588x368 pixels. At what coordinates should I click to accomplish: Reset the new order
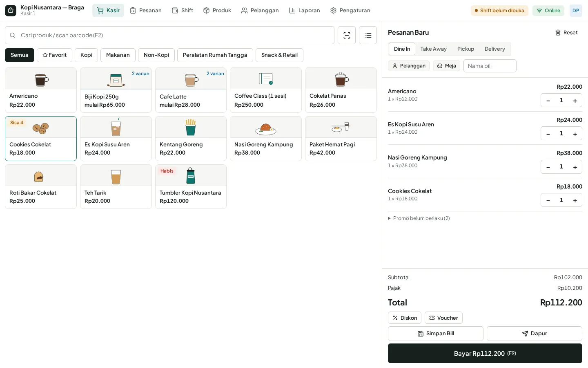click(x=566, y=33)
